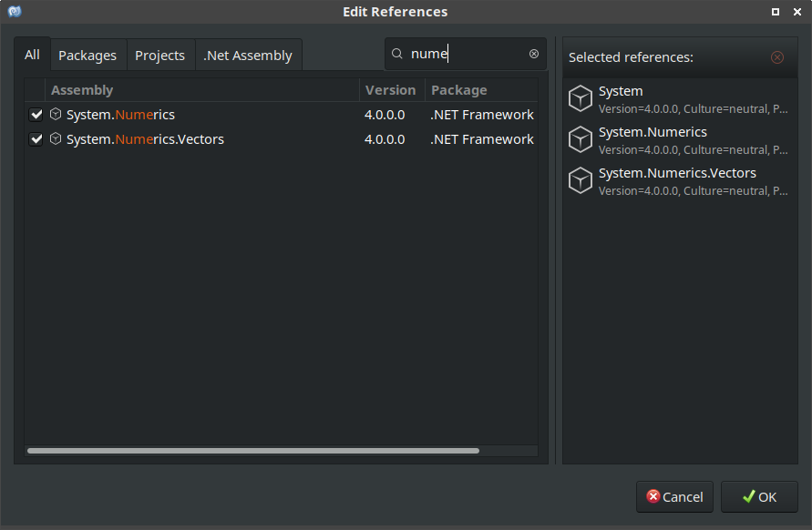Viewport: 812px width, 530px height.
Task: Click the search magnifier icon
Action: (397, 54)
